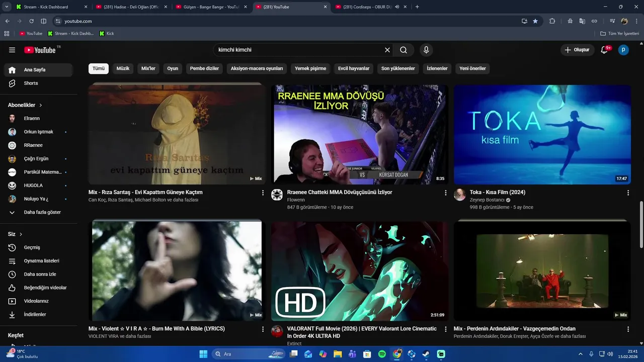
Task: Click the YouTube logo
Action: click(x=40, y=50)
